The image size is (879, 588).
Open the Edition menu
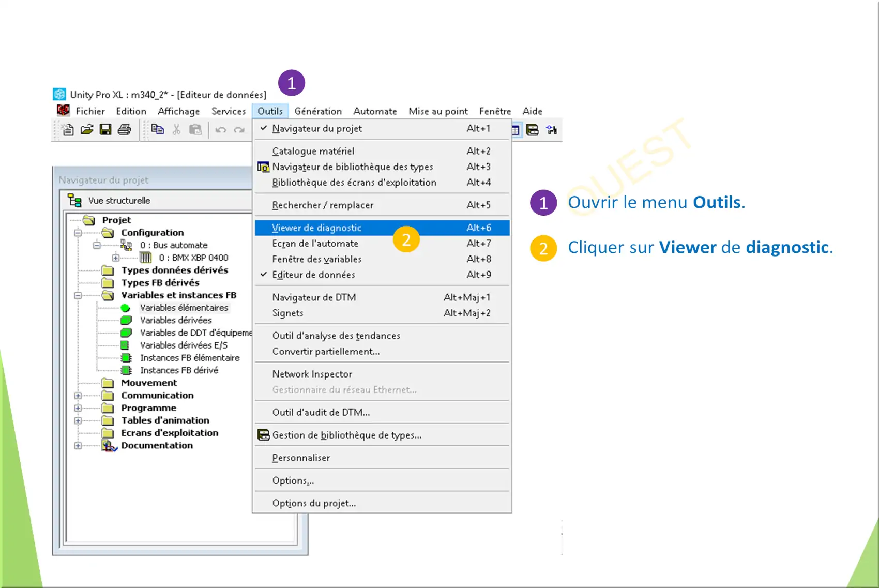coord(131,111)
